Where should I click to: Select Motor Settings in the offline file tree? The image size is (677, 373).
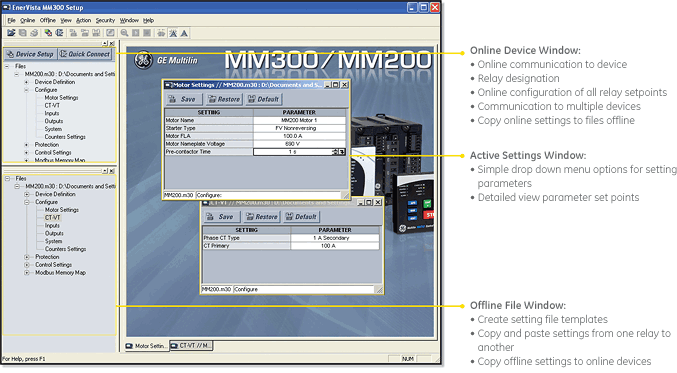point(62,210)
